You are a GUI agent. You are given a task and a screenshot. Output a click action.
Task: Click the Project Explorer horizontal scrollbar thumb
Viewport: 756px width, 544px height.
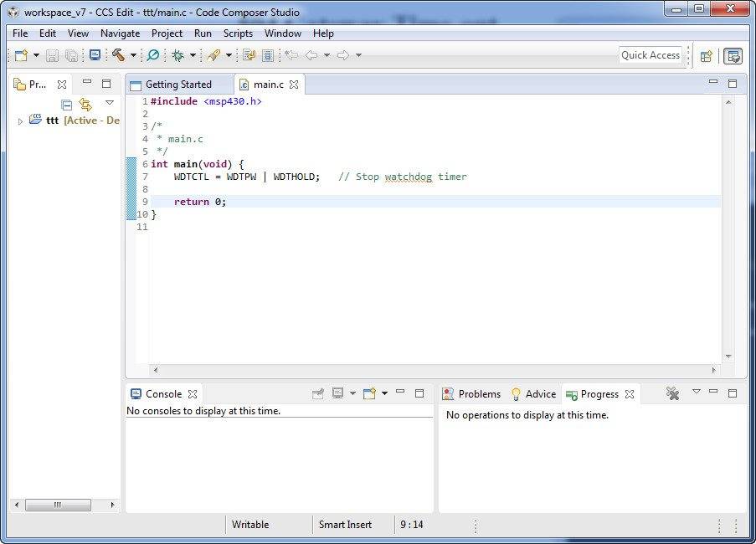pyautogui.click(x=58, y=505)
